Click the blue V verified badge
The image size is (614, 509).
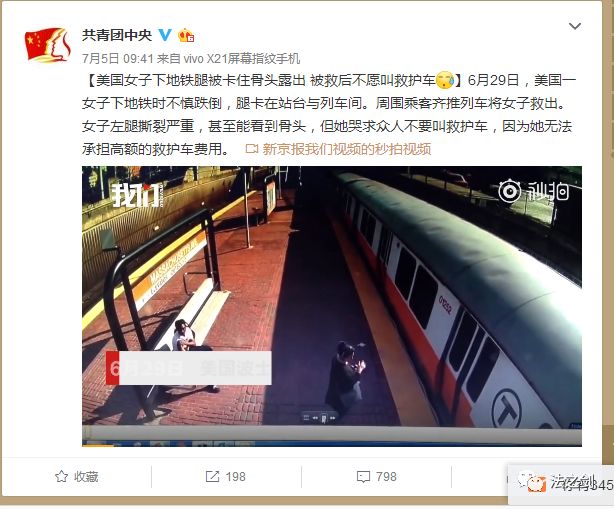coord(165,35)
